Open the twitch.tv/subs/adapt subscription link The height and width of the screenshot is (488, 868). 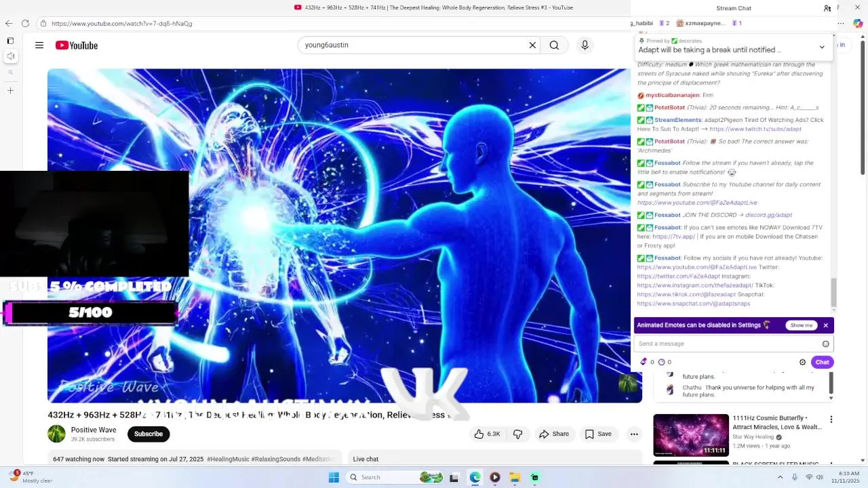[755, 129]
